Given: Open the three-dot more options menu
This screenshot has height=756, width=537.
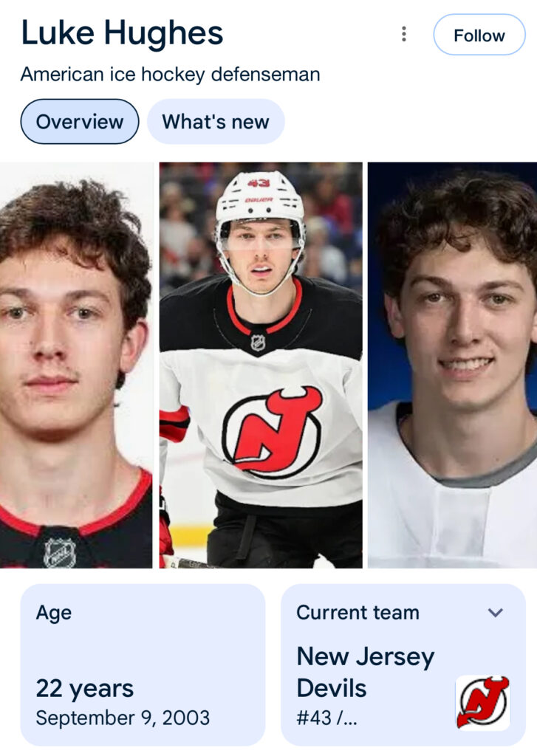Looking at the screenshot, I should tap(404, 34).
